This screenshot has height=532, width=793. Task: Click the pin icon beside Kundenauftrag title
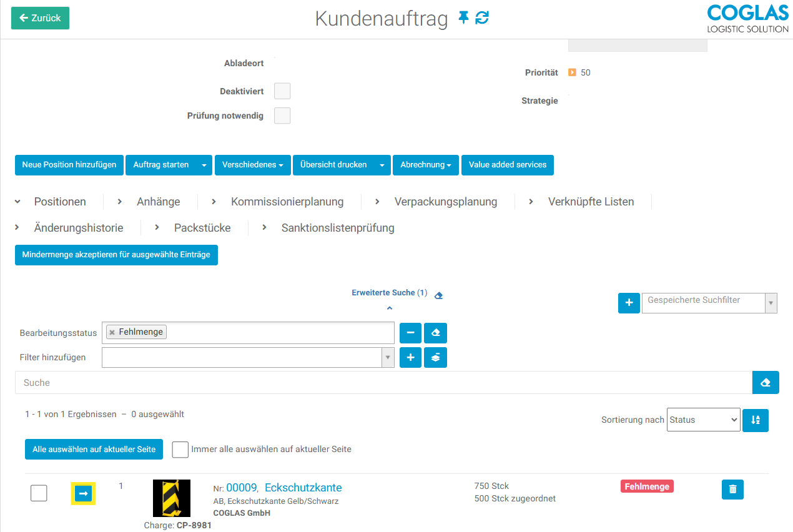[463, 18]
